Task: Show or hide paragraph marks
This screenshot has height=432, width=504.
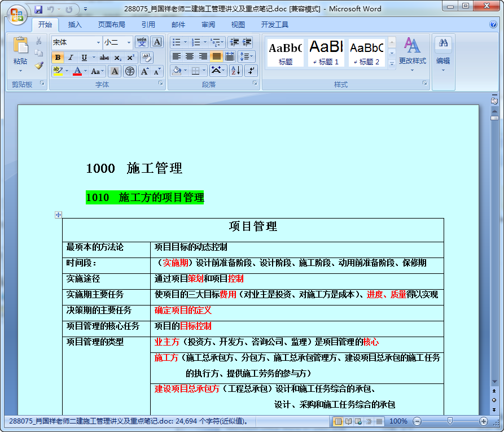Action: pyautogui.click(x=251, y=71)
